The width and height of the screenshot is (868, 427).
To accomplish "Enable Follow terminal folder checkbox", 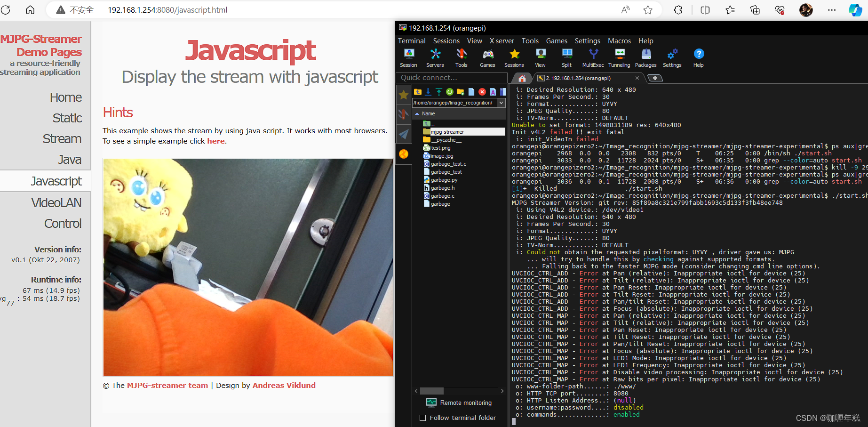I will 422,418.
